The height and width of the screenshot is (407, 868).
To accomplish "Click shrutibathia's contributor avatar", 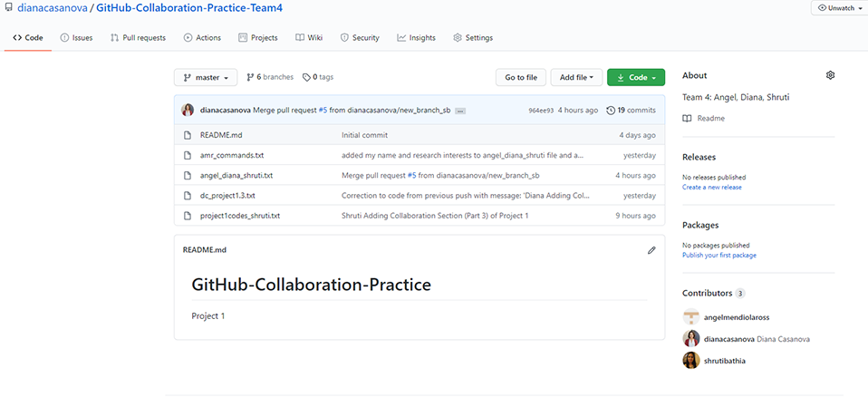I will [690, 361].
